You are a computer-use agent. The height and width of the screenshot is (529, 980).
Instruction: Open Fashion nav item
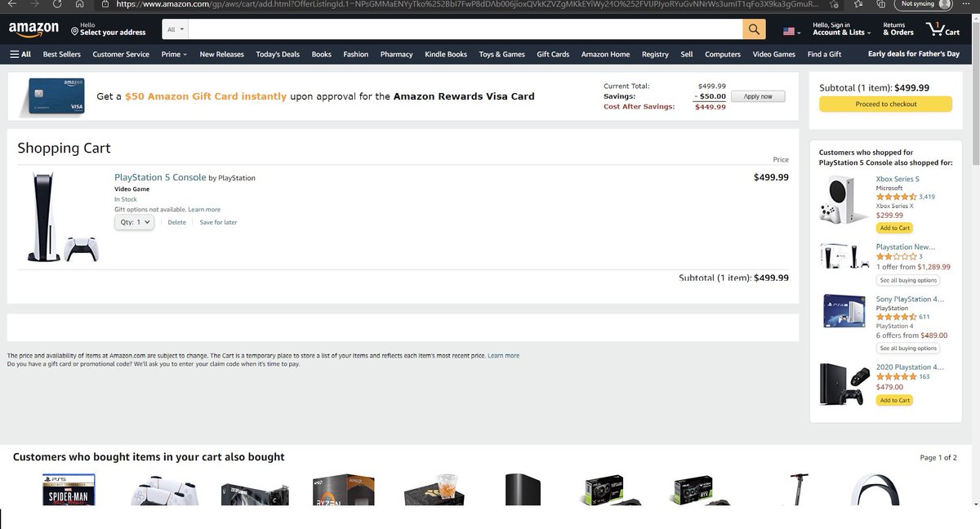click(x=355, y=55)
